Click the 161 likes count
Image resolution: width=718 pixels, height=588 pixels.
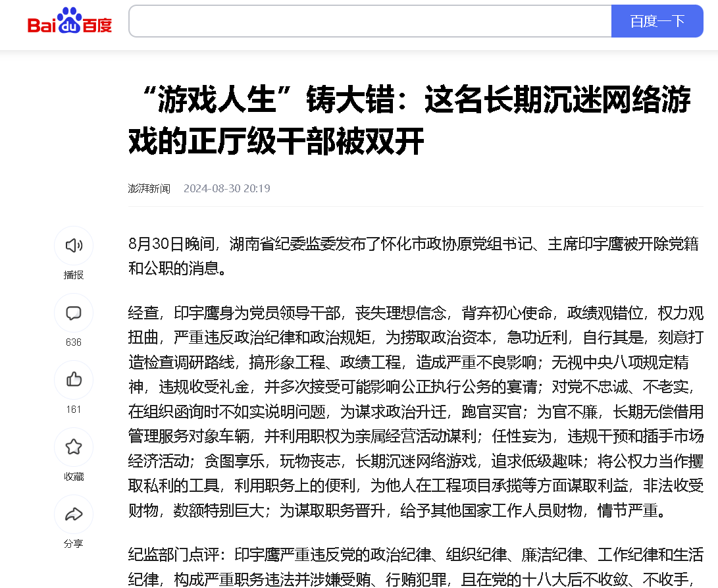(x=74, y=410)
